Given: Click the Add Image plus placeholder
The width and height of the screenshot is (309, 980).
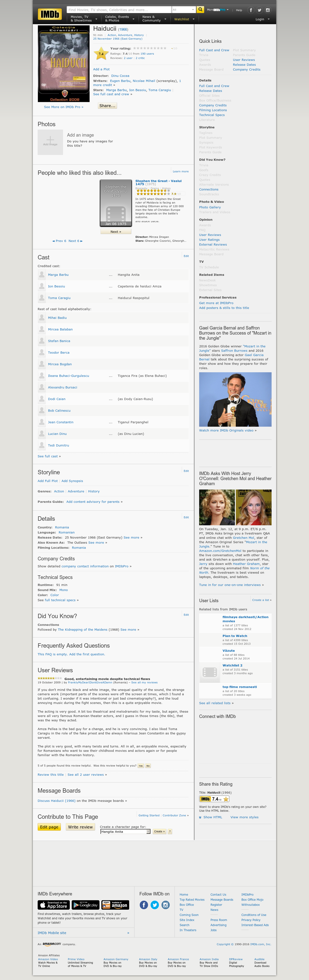Looking at the screenshot, I should (50, 142).
